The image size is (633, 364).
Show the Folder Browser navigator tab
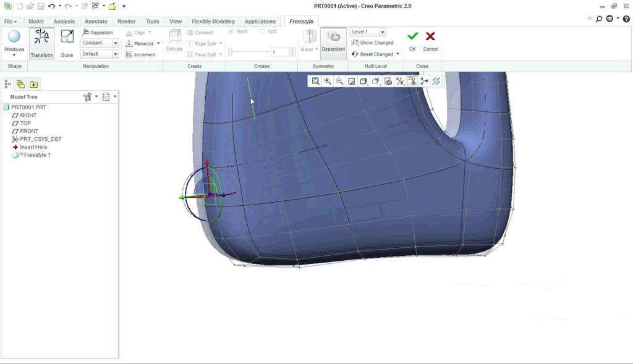[20, 84]
